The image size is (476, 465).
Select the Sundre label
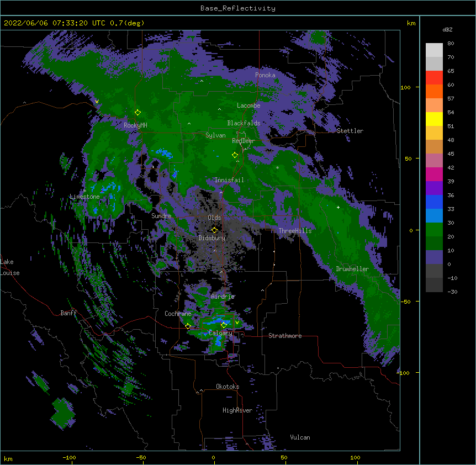tap(161, 216)
